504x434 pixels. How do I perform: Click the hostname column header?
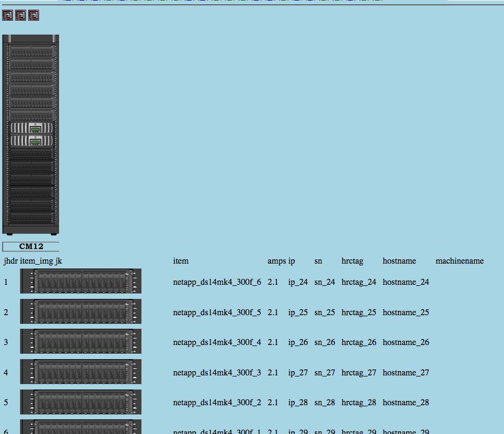[399, 261]
